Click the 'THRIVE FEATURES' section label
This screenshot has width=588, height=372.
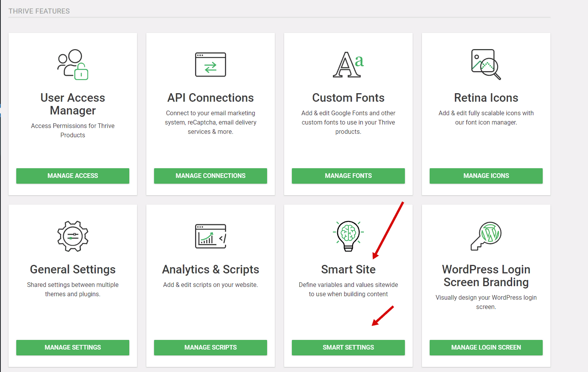click(x=39, y=11)
